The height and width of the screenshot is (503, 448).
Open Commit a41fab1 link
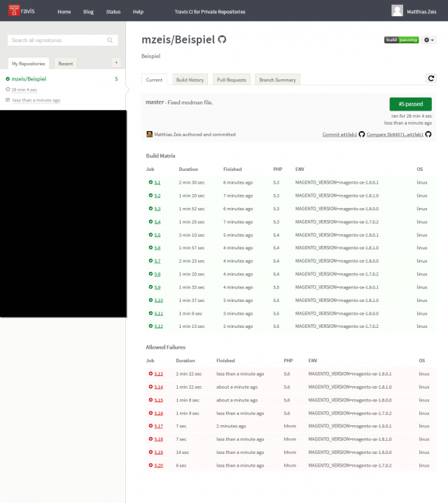339,135
